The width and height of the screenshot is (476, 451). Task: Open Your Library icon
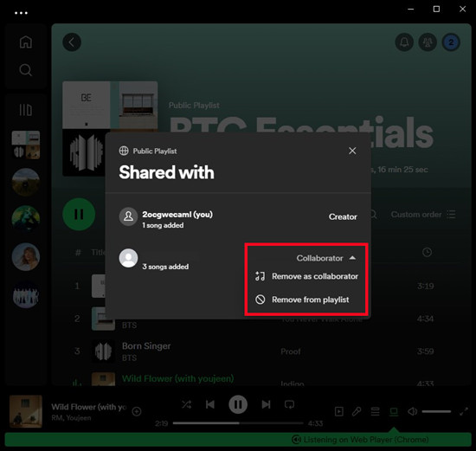25,110
